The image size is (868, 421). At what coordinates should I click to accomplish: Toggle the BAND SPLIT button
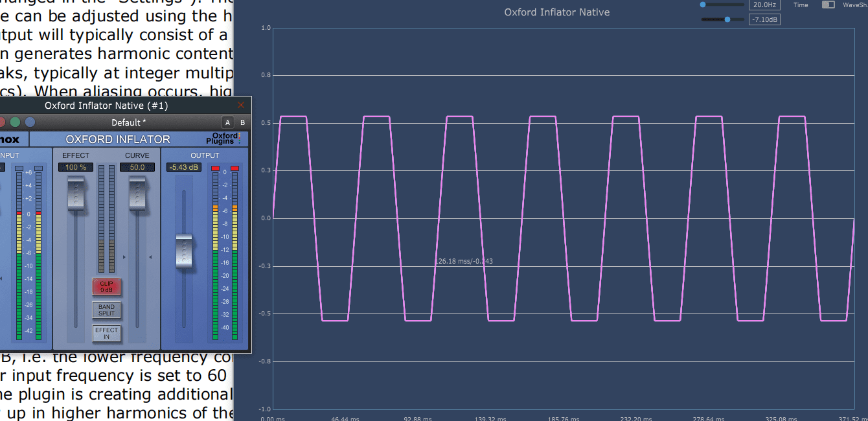click(x=106, y=310)
